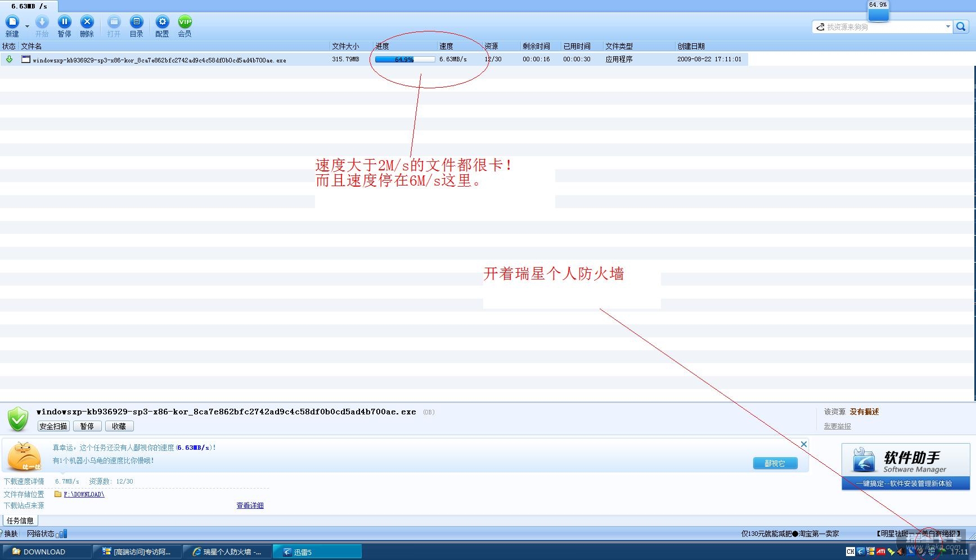The height and width of the screenshot is (560, 976).
Task: Select the 6.63MB/s speed tab
Action: (x=29, y=6)
